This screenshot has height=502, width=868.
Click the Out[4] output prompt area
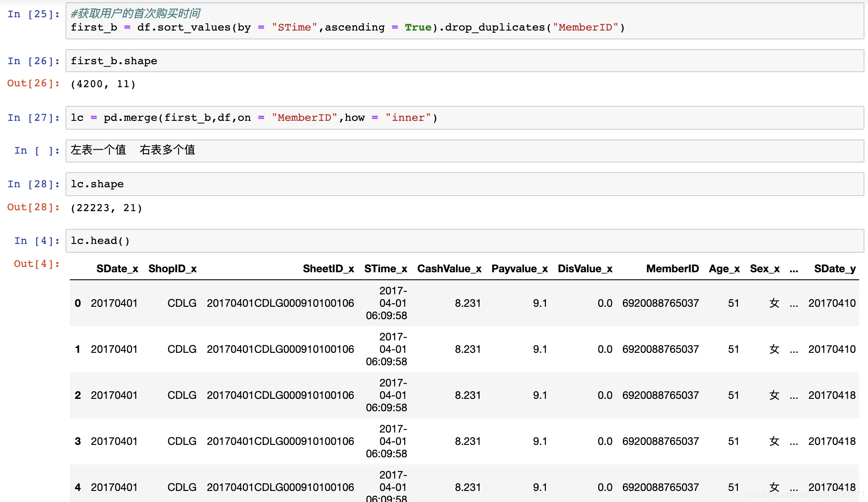tap(37, 264)
